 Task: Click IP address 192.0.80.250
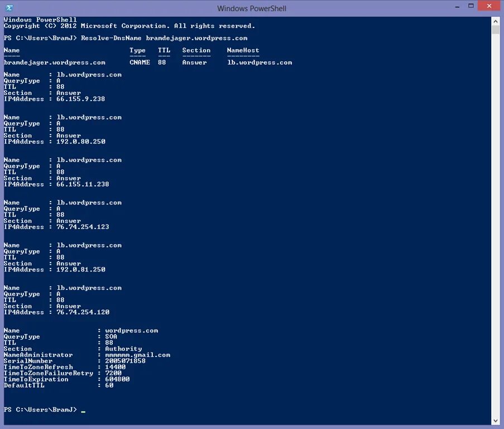click(81, 141)
